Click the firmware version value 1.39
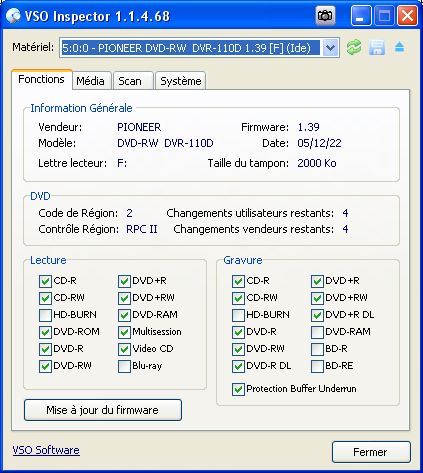423x473 pixels. click(308, 127)
